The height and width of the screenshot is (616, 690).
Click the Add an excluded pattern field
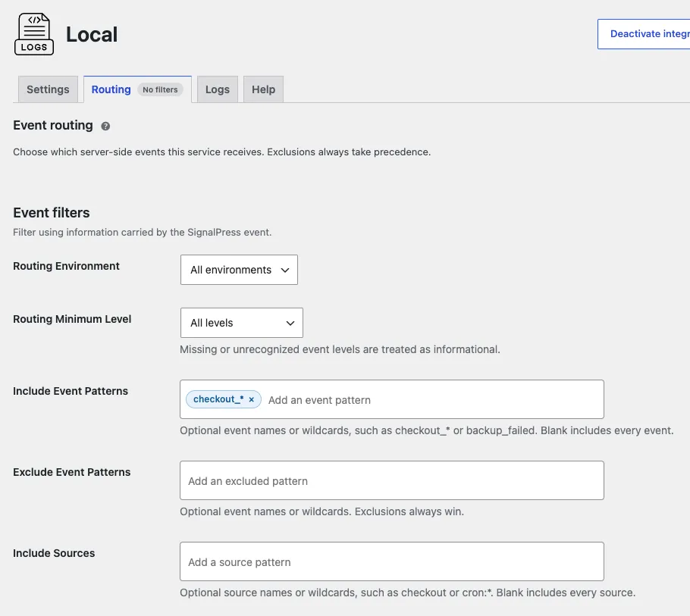pyautogui.click(x=392, y=480)
